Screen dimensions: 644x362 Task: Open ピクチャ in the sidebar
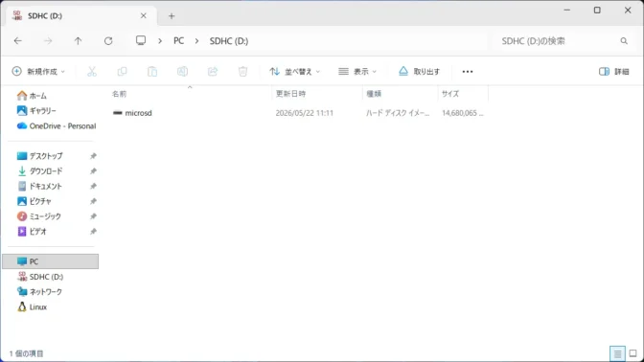40,201
